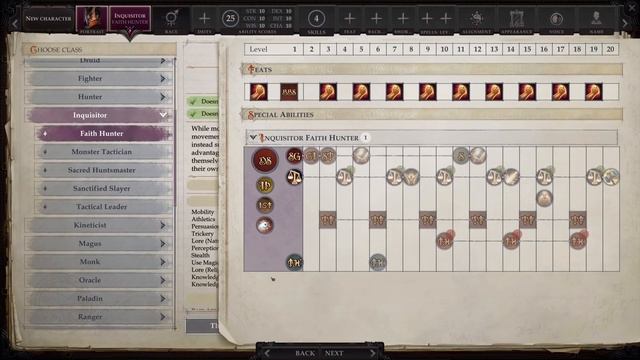Select the Faith Hunter archetype
Image resolution: width=640 pixels, height=360 pixels.
pos(102,133)
